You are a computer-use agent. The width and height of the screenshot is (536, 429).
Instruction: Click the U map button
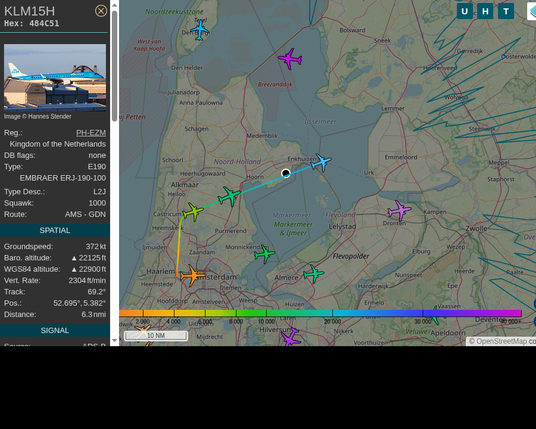point(465,11)
